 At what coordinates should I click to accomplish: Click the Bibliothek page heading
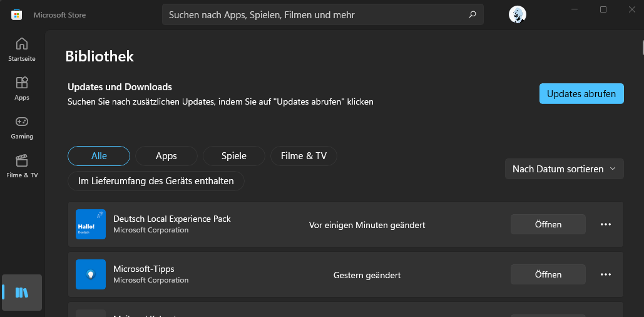coord(100,56)
